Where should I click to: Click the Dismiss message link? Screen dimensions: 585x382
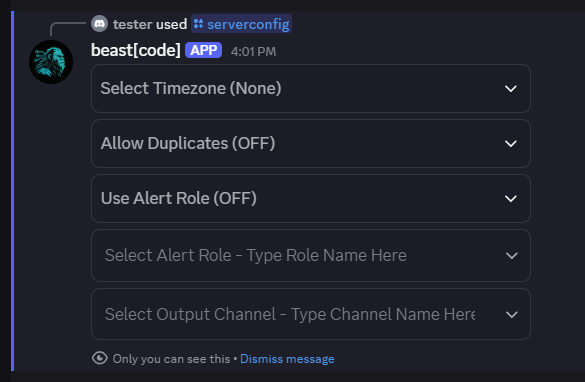pyautogui.click(x=287, y=359)
